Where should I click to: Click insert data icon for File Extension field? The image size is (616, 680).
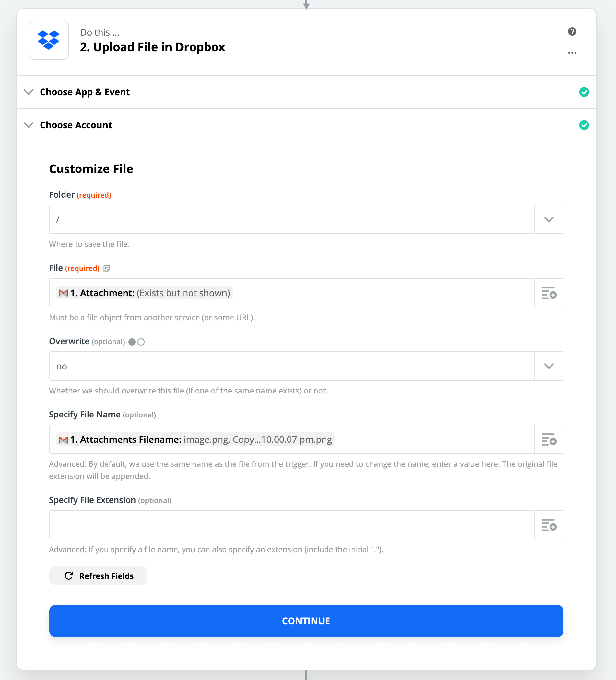click(x=549, y=525)
